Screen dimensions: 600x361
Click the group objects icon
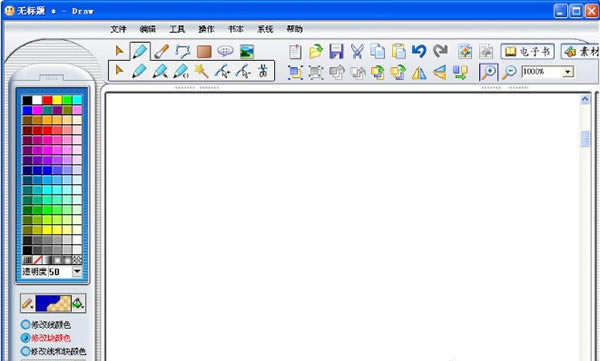click(295, 72)
